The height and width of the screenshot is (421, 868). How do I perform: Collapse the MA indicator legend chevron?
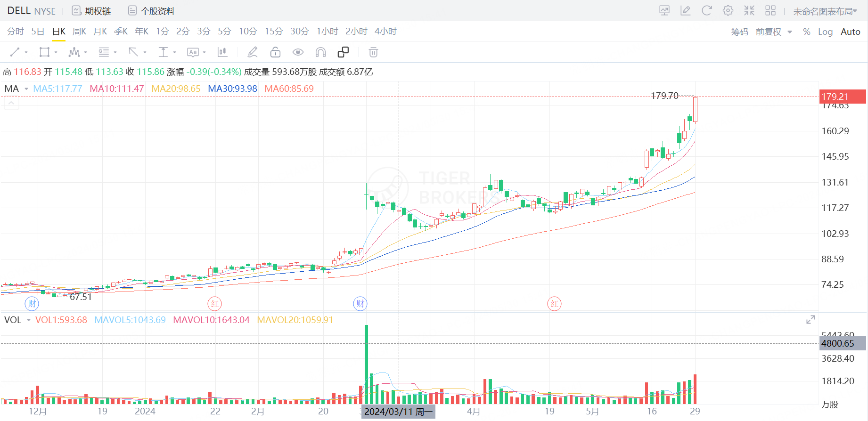coord(11,103)
